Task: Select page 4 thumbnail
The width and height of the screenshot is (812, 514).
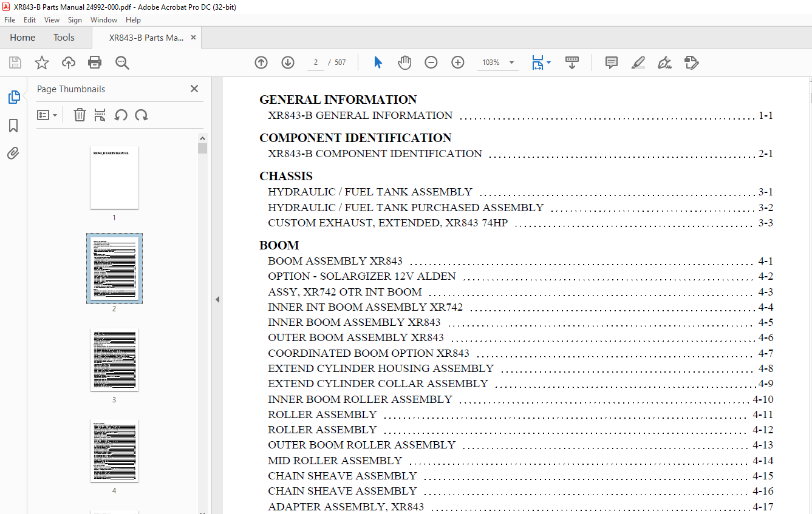Action: 114,450
